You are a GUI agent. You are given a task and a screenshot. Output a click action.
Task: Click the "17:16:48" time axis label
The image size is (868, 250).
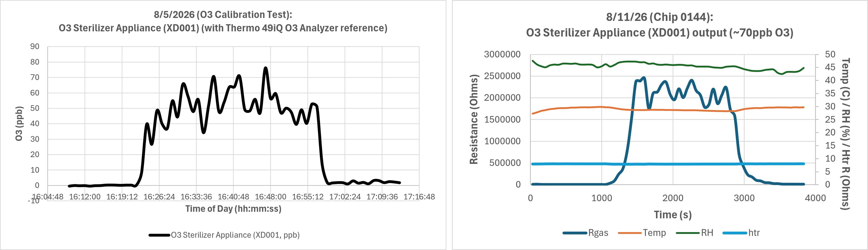click(419, 197)
